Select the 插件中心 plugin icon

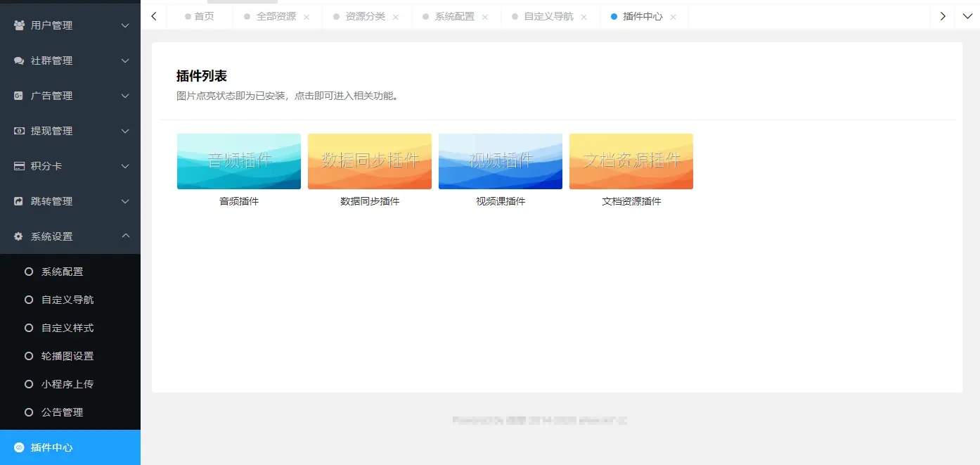click(x=17, y=447)
